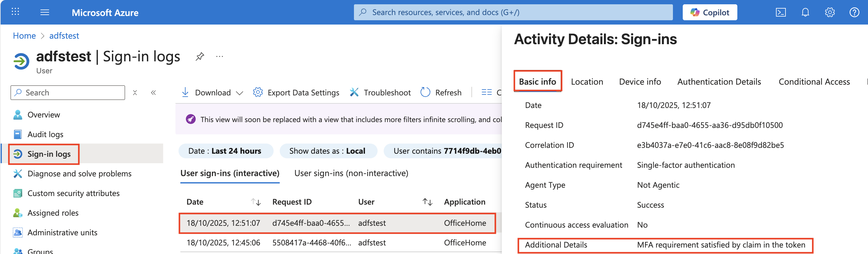Open the Date Last 24 hours filter

(x=225, y=151)
